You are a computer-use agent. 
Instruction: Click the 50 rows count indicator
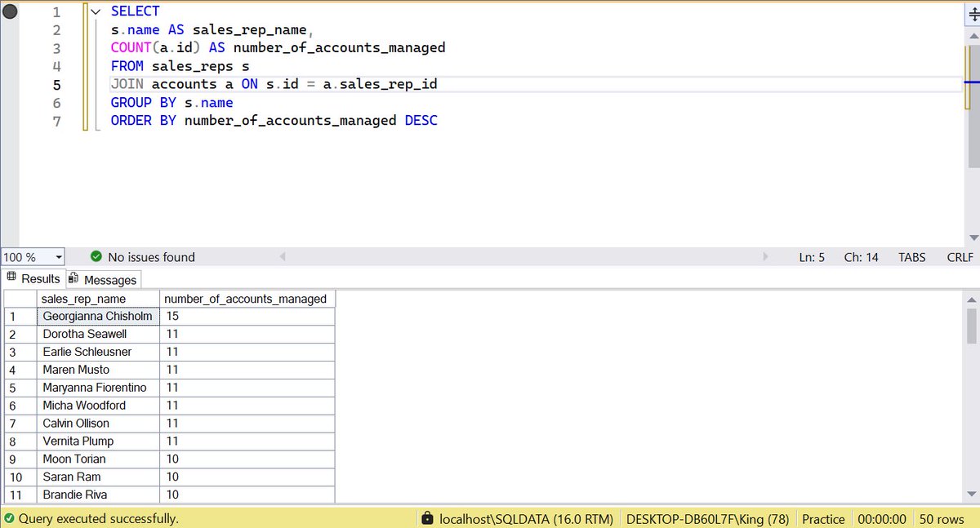(943, 518)
